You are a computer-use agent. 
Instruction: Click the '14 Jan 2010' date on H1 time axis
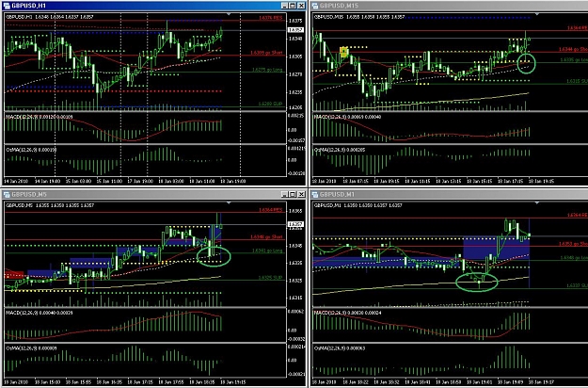17,181
